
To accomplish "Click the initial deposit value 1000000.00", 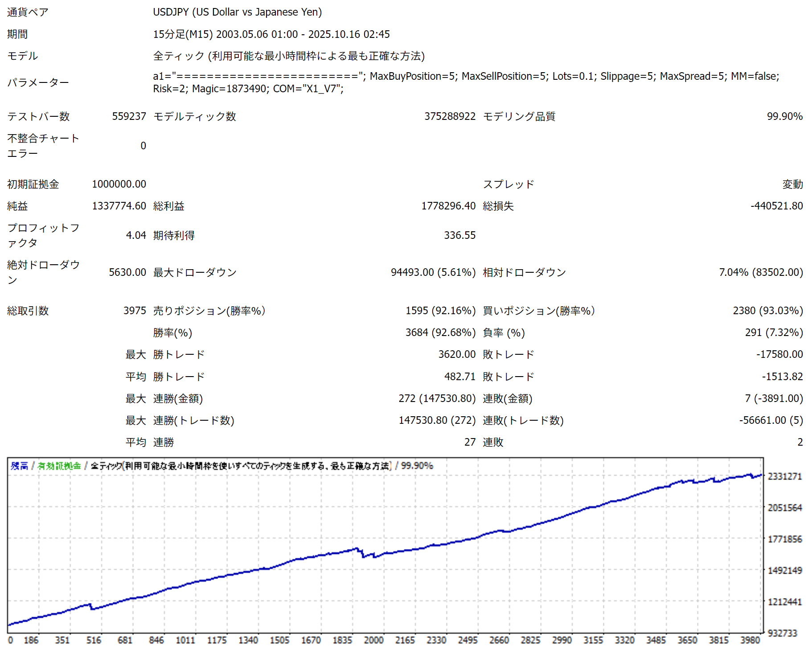I will tap(119, 184).
